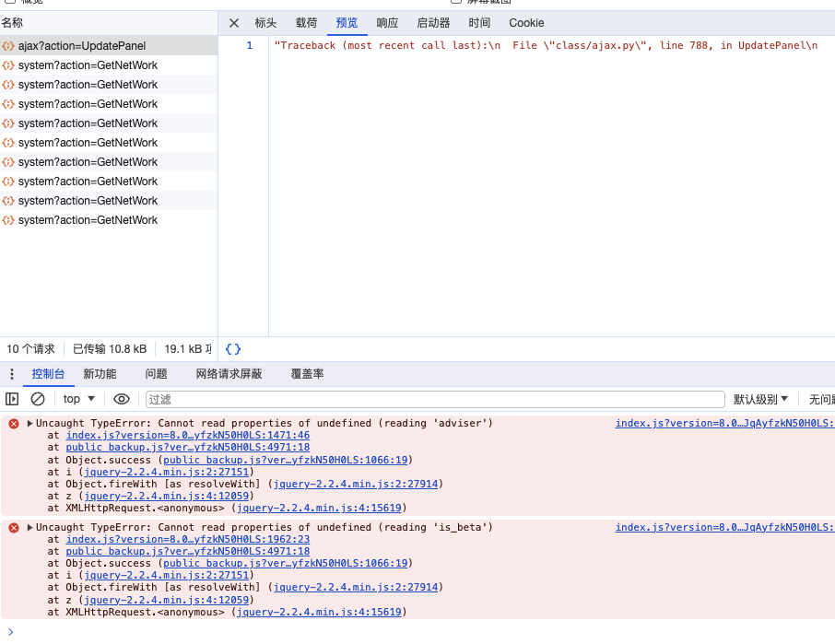Click the Traceback preview text line

coord(546,45)
